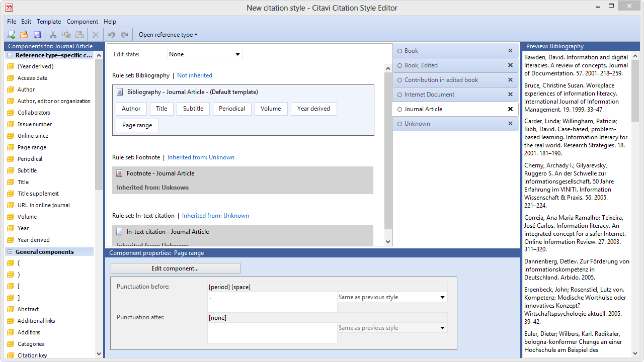
Task: Click the Punctuation after text field
Action: (x=272, y=333)
